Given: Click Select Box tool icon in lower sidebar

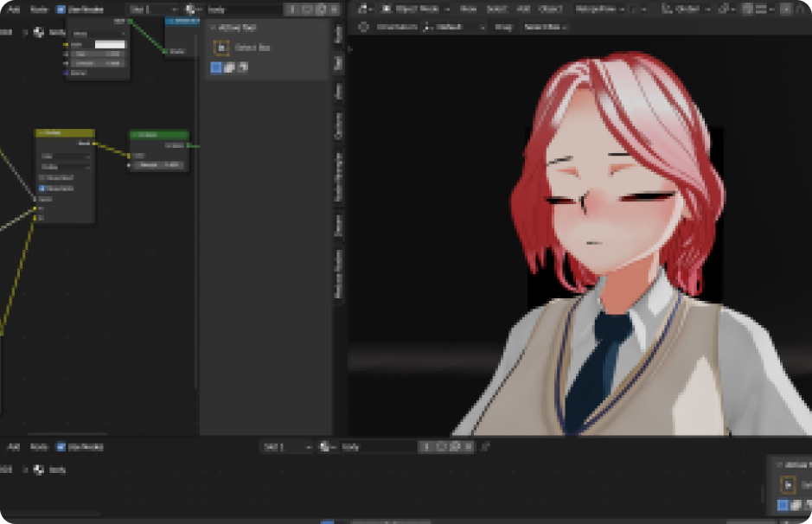Looking at the screenshot, I should click(788, 485).
